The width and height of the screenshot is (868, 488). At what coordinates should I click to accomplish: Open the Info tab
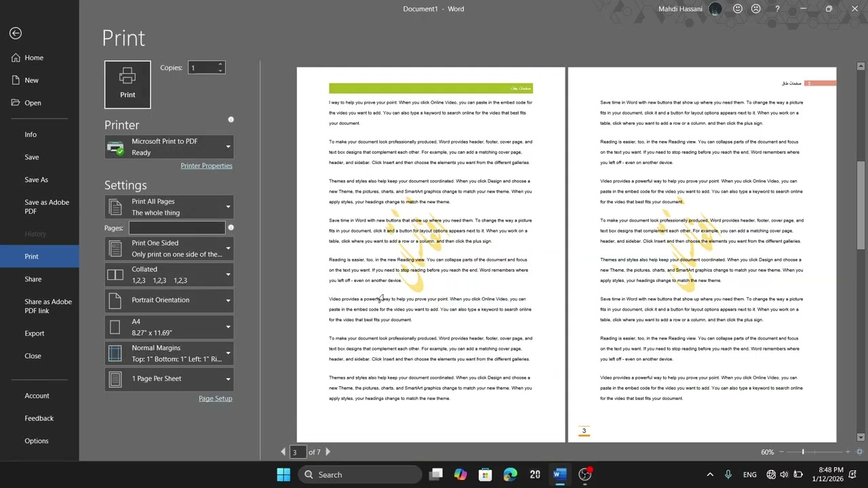point(39,134)
